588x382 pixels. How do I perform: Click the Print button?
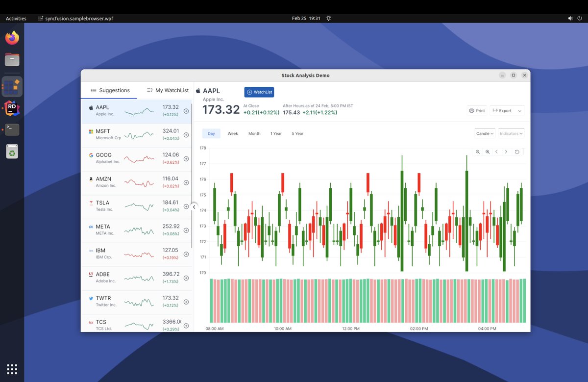click(477, 111)
